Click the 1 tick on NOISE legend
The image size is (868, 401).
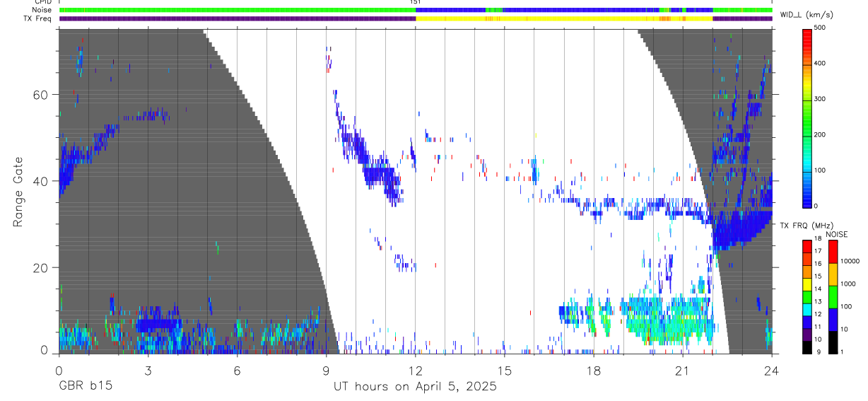coord(843,351)
